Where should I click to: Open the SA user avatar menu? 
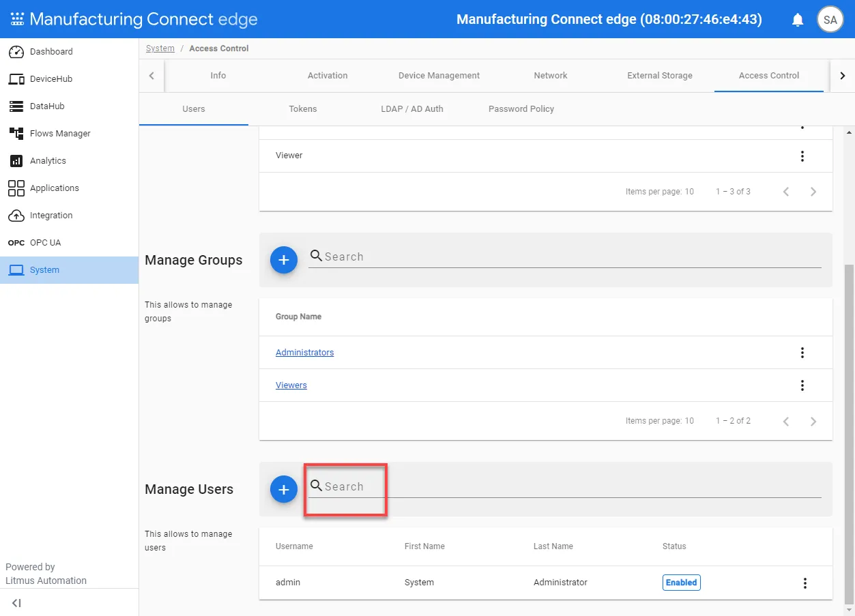pyautogui.click(x=830, y=20)
